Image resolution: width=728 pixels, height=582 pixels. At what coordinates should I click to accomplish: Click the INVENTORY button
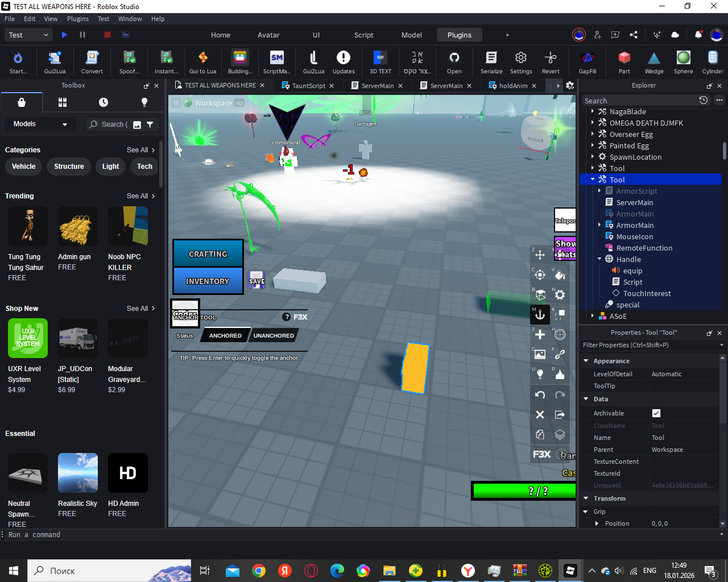pos(208,281)
